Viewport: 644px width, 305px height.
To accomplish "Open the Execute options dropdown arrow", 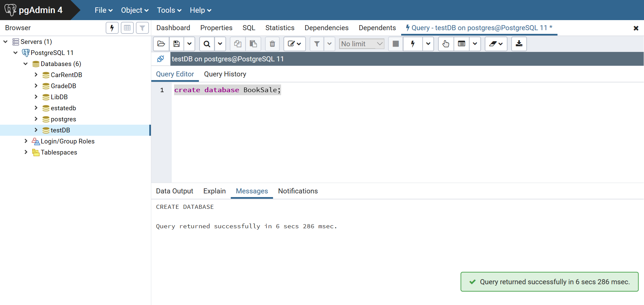I will (428, 44).
